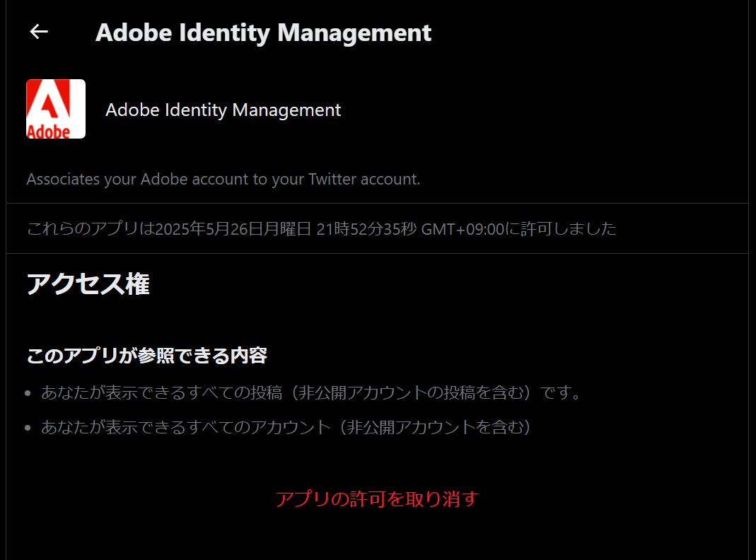This screenshot has height=560, width=756.
Task: Click the Adobe app logo thumbnail
Action: [56, 109]
